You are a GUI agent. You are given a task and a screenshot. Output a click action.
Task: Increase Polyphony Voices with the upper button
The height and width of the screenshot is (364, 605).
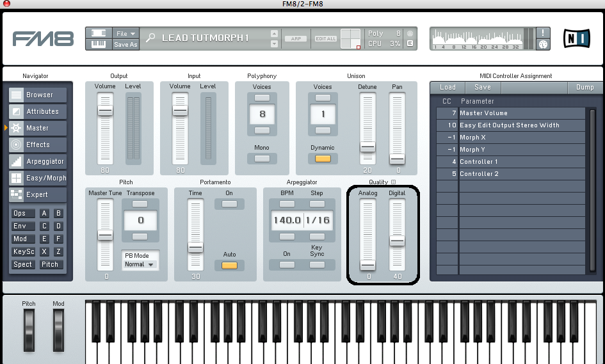coord(262,97)
